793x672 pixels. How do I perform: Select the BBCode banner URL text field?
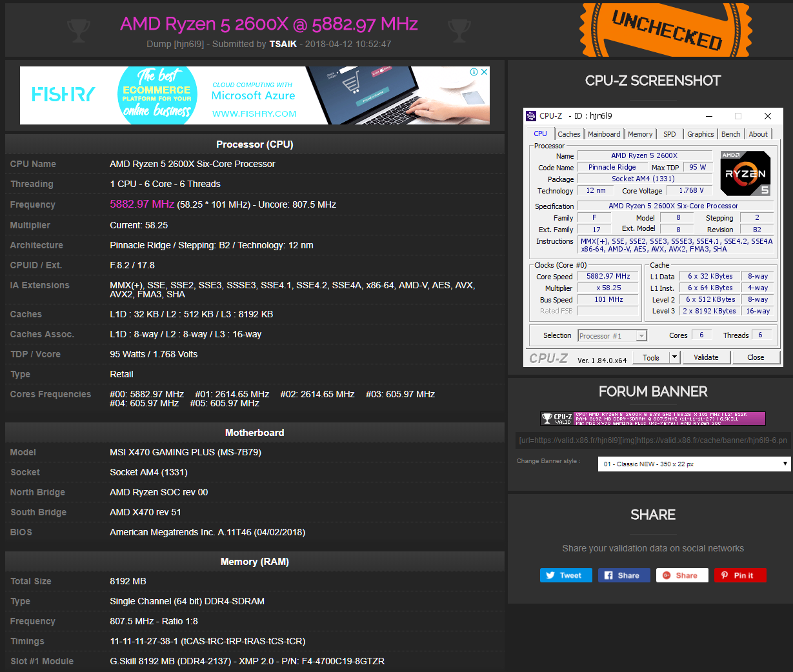click(652, 440)
